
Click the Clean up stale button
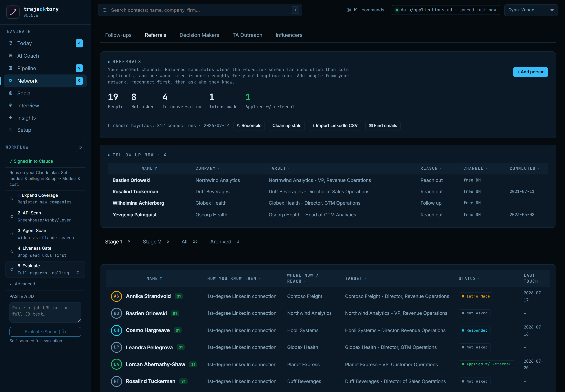[x=287, y=126]
